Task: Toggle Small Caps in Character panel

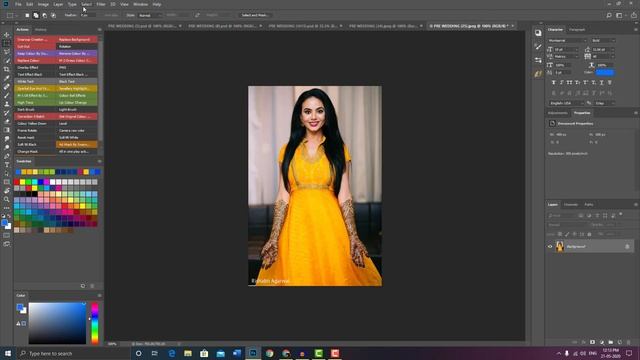Action: coord(578,82)
